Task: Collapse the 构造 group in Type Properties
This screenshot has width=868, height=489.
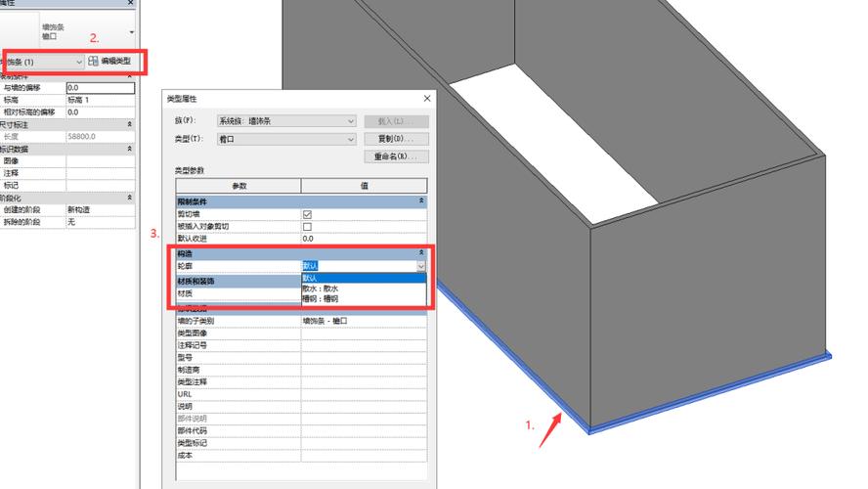Action: pos(421,253)
